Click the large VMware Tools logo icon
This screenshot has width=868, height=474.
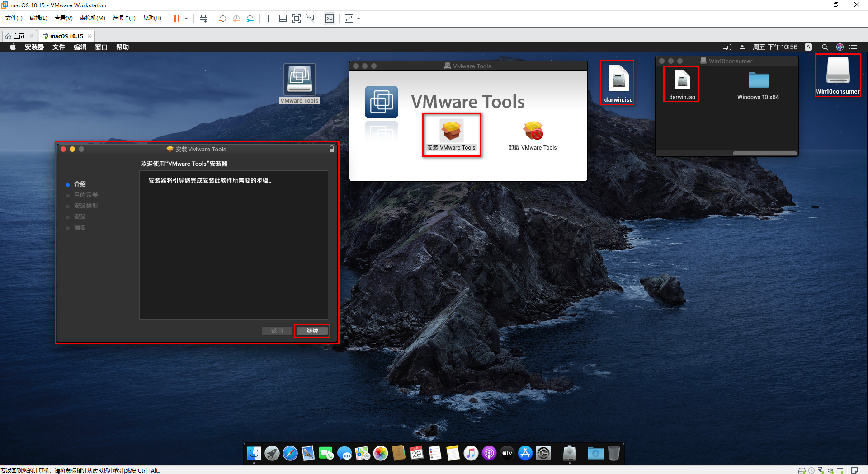(382, 102)
